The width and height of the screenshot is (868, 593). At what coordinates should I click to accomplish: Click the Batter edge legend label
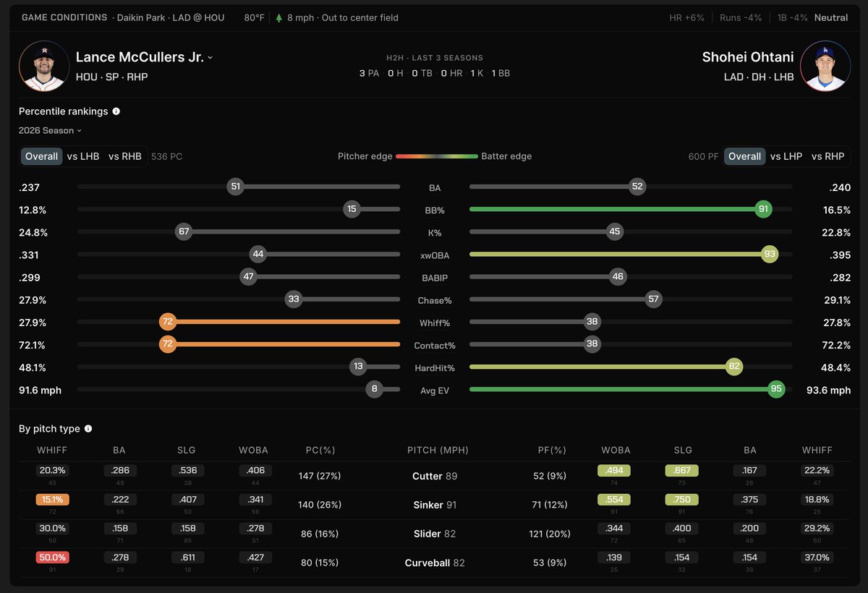coord(506,156)
